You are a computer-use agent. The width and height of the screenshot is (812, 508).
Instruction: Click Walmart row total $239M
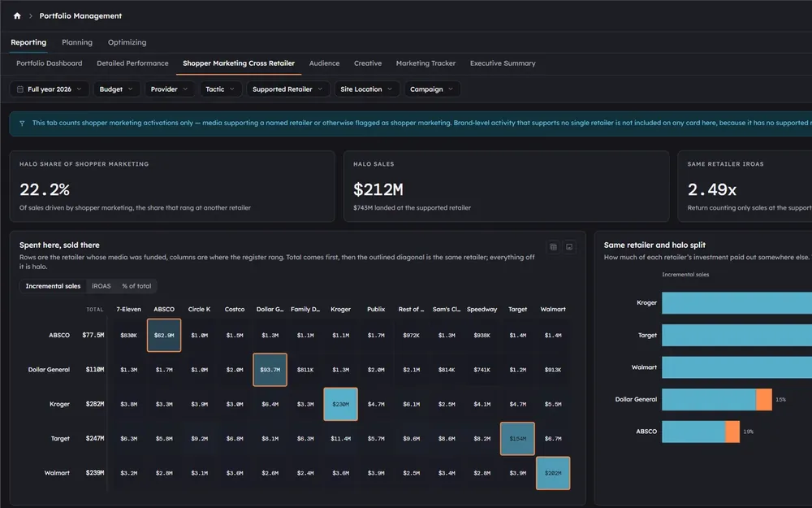95,473
